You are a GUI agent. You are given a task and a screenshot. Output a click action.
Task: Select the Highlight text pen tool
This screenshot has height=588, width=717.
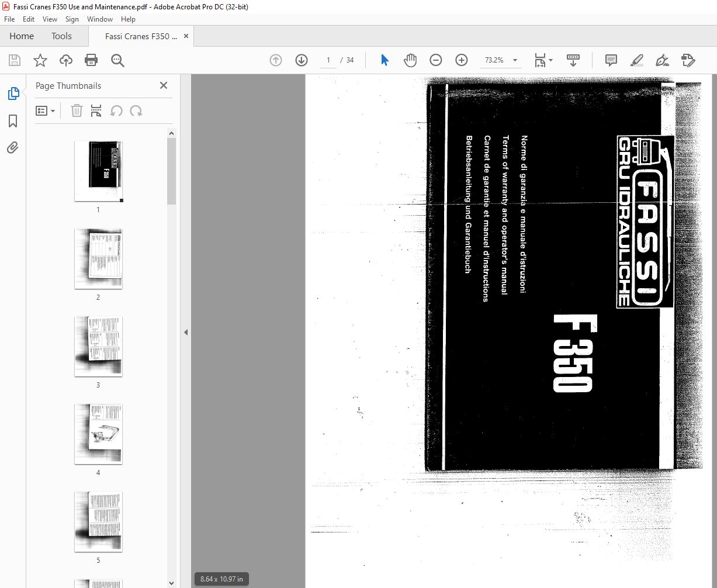[x=637, y=60]
